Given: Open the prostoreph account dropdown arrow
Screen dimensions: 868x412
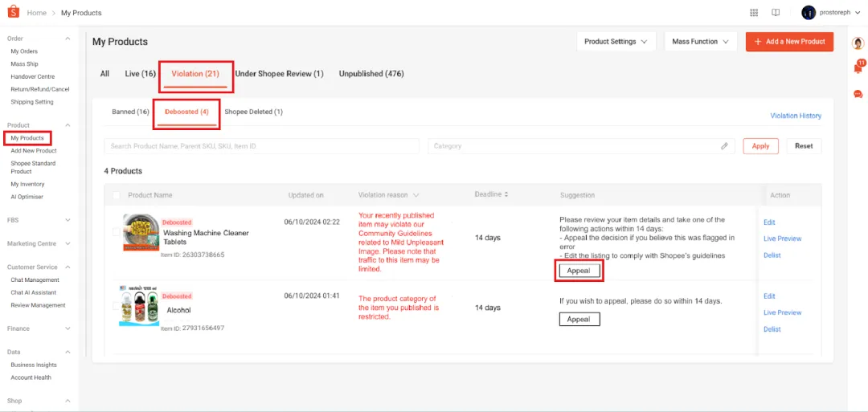Looking at the screenshot, I should click(x=857, y=12).
